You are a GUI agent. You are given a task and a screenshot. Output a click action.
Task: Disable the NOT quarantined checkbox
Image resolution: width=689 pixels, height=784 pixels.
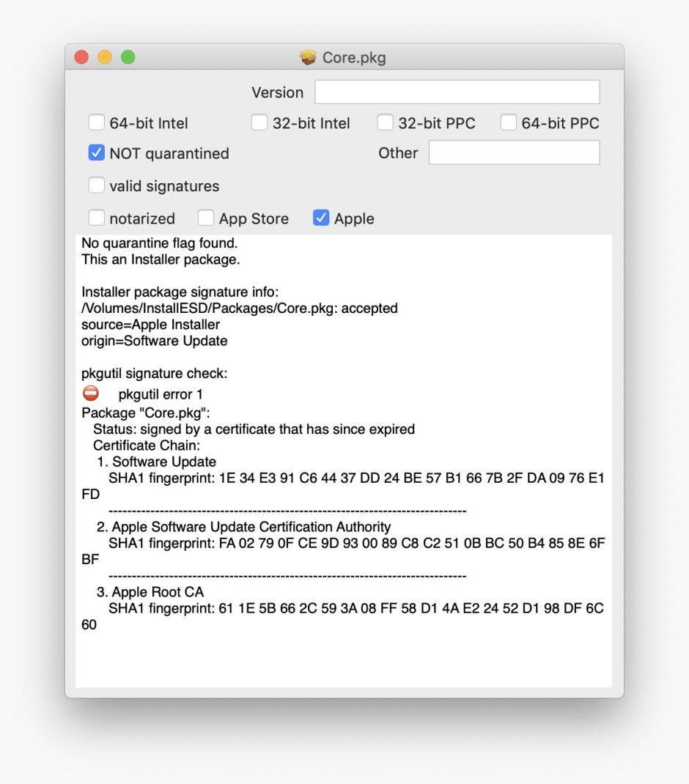[x=96, y=153]
